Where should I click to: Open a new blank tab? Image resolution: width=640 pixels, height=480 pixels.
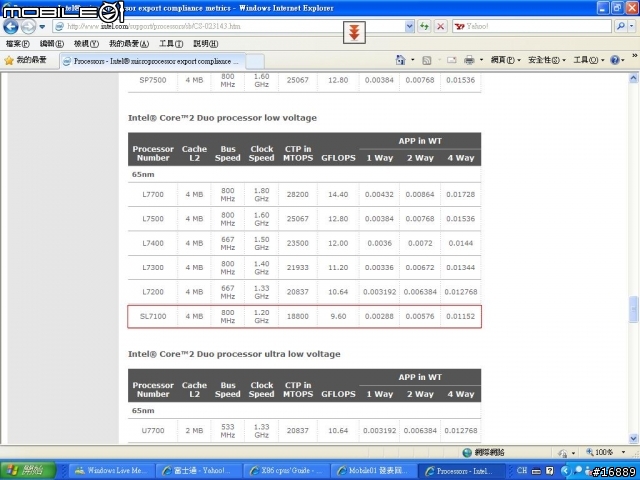[x=255, y=62]
